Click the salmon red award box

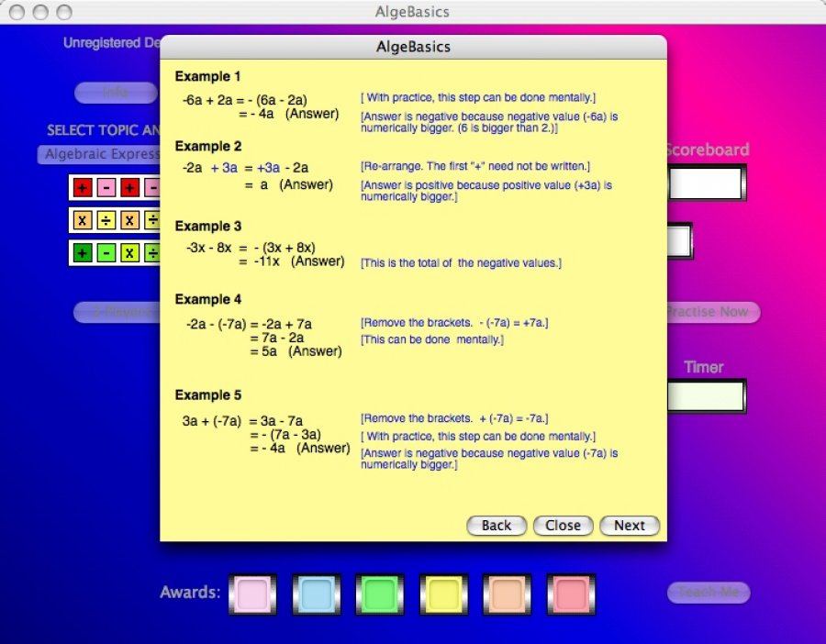coord(571,594)
